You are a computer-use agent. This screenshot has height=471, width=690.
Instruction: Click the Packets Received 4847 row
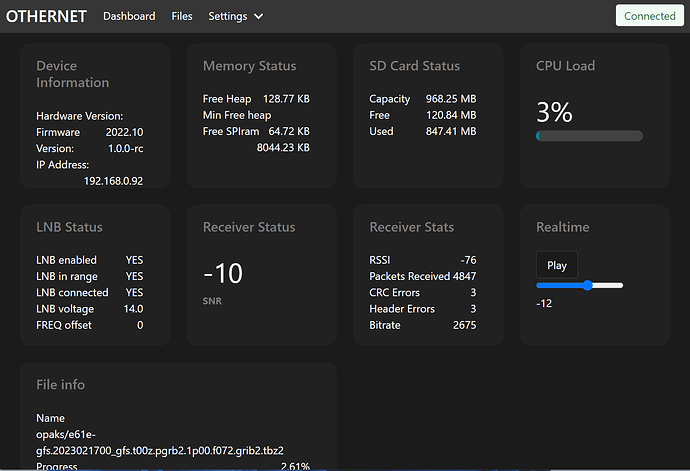422,276
